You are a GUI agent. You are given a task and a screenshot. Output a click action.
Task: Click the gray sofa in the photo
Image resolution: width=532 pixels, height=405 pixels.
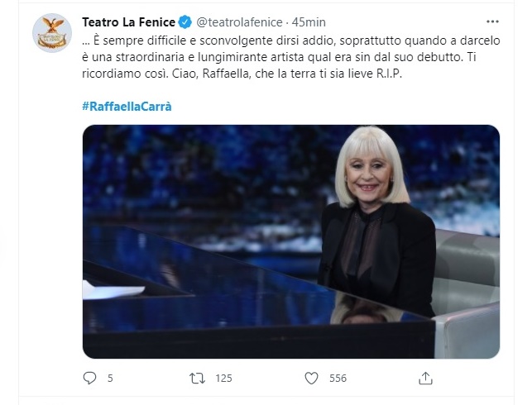pos(467,295)
